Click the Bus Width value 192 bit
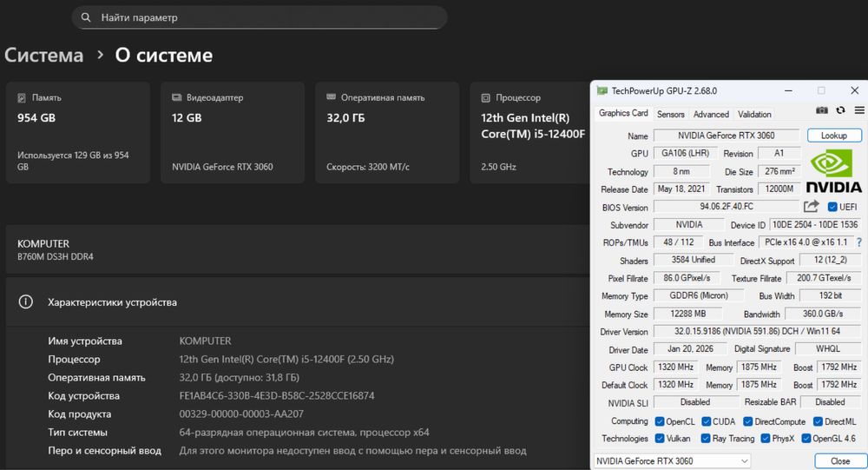Image resolution: width=868 pixels, height=470 pixels. coord(831,295)
